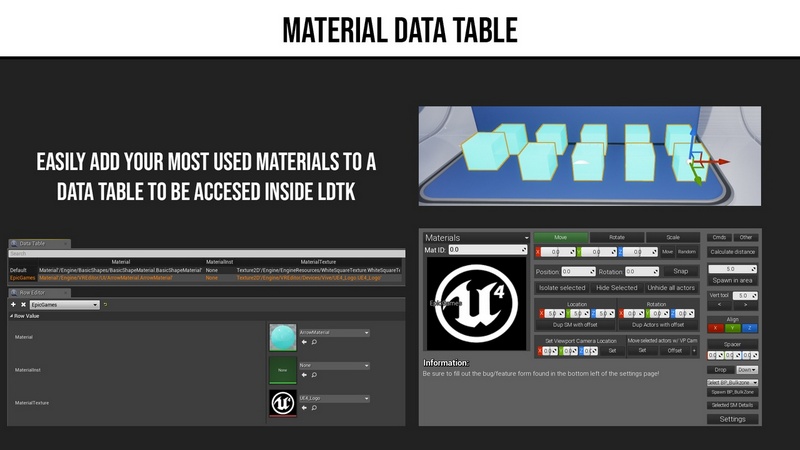Toggle the Scale transform mode
This screenshot has width=800, height=450.
(671, 237)
